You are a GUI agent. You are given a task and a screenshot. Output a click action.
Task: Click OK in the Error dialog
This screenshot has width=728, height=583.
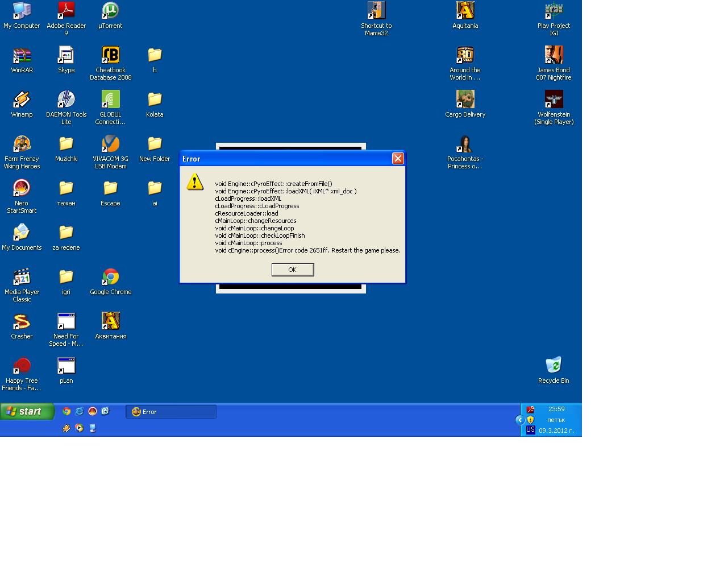(x=292, y=270)
